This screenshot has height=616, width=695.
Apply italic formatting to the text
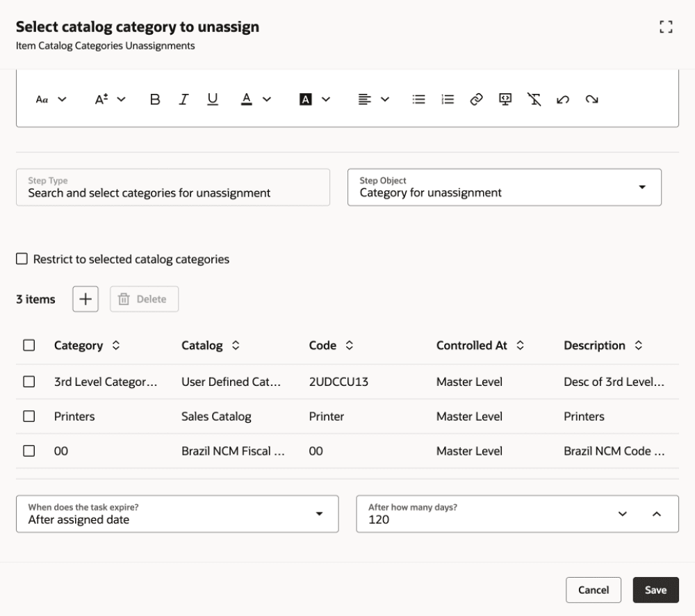pos(183,99)
